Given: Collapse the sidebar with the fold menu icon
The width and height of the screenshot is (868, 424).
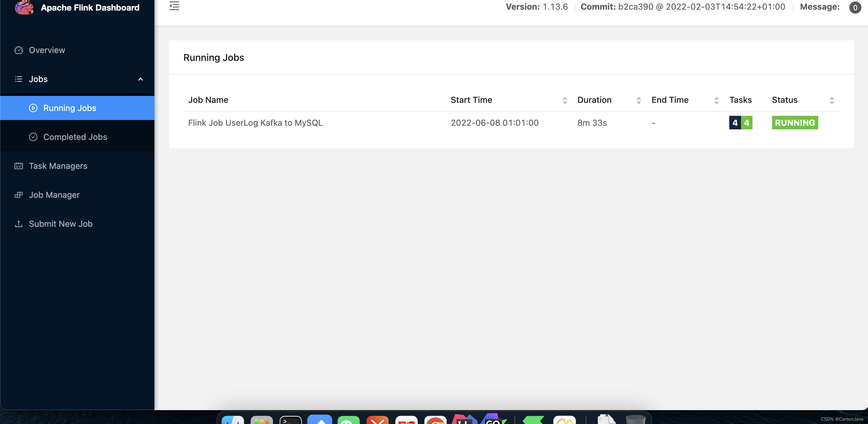Looking at the screenshot, I should pyautogui.click(x=174, y=6).
